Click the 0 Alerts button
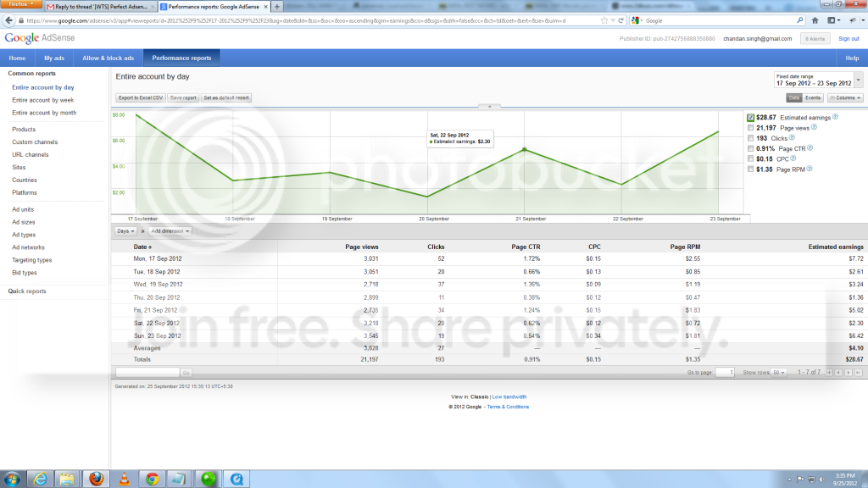The width and height of the screenshot is (868, 488). pyautogui.click(x=815, y=39)
